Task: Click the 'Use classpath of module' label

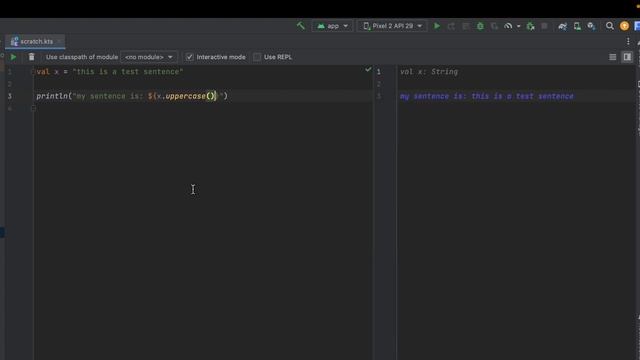Action: [x=82, y=57]
